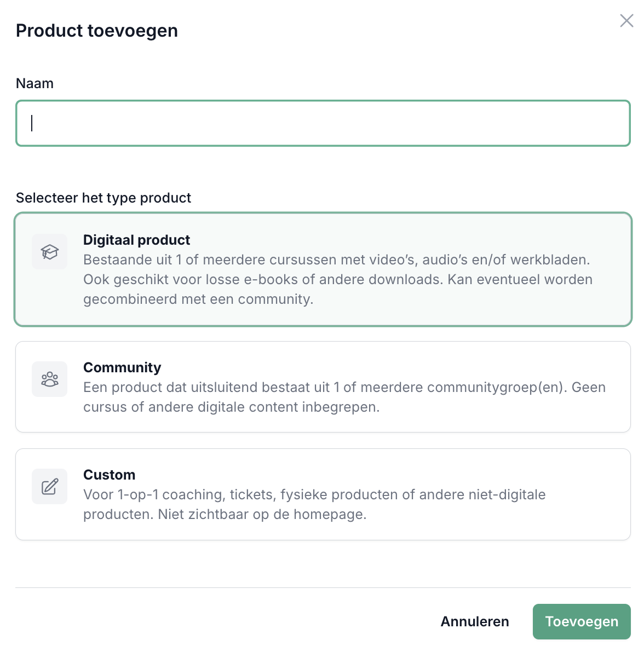The width and height of the screenshot is (644, 646).
Task: Click the Community title text
Action: pyautogui.click(x=122, y=367)
